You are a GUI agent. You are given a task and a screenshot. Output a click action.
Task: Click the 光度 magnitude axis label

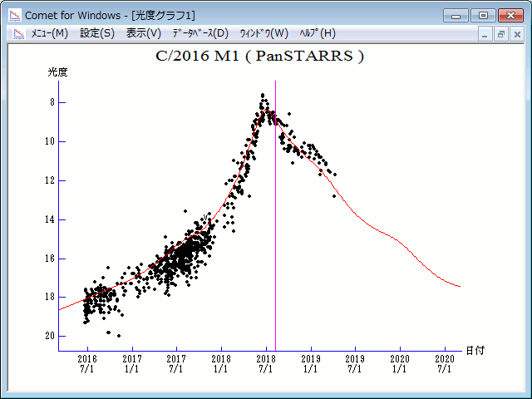pyautogui.click(x=57, y=72)
